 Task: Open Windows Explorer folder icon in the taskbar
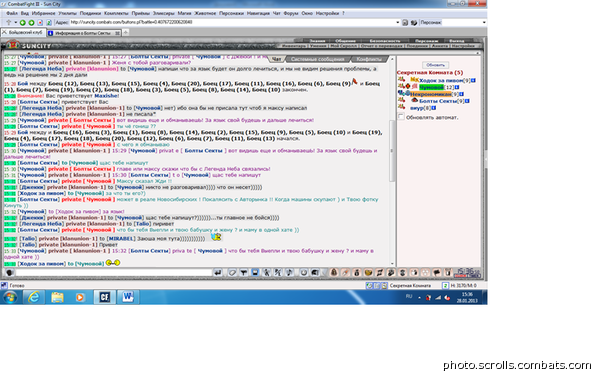(57, 297)
